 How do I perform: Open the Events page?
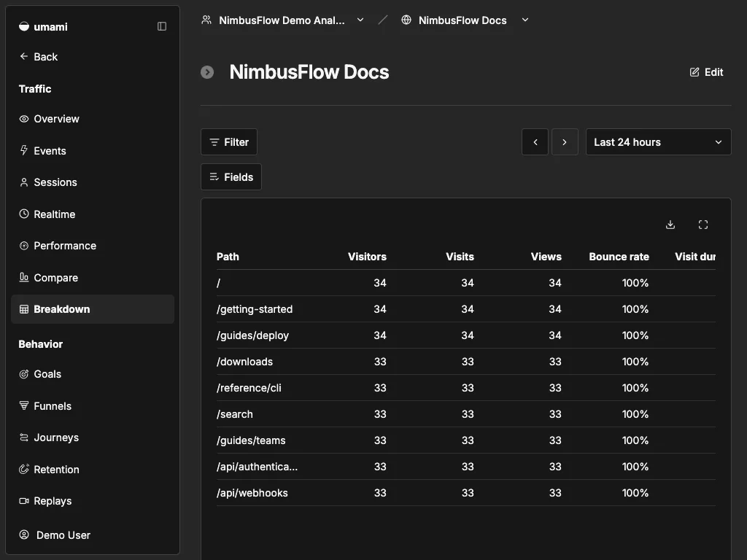pos(93,151)
